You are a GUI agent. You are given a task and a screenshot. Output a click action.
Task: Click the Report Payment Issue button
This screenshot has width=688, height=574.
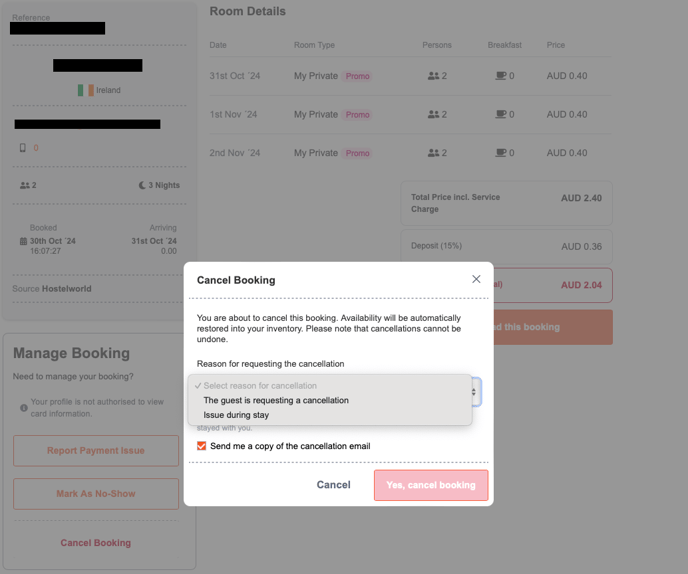point(96,451)
